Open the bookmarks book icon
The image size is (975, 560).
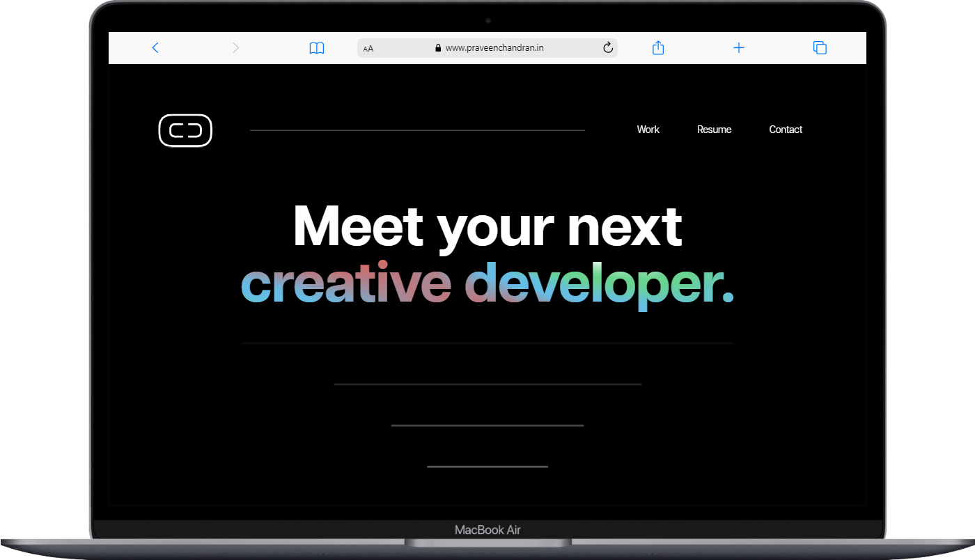point(317,48)
